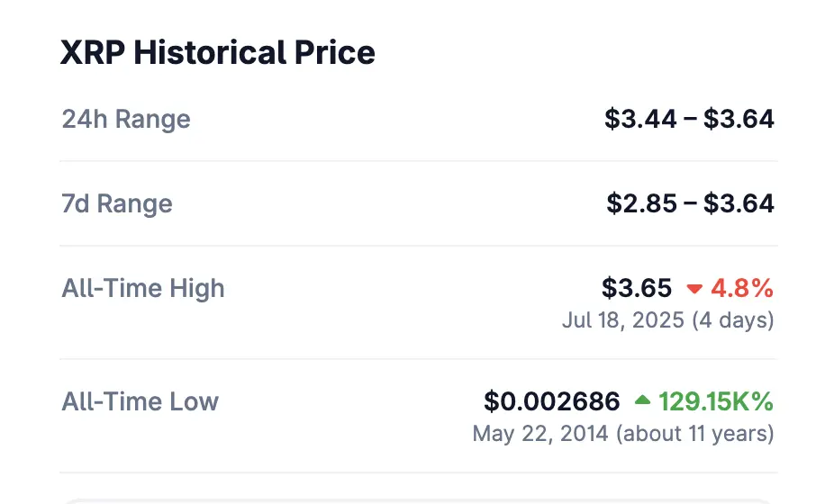
Task: Click the 7d low value $2.85
Action: [642, 202]
